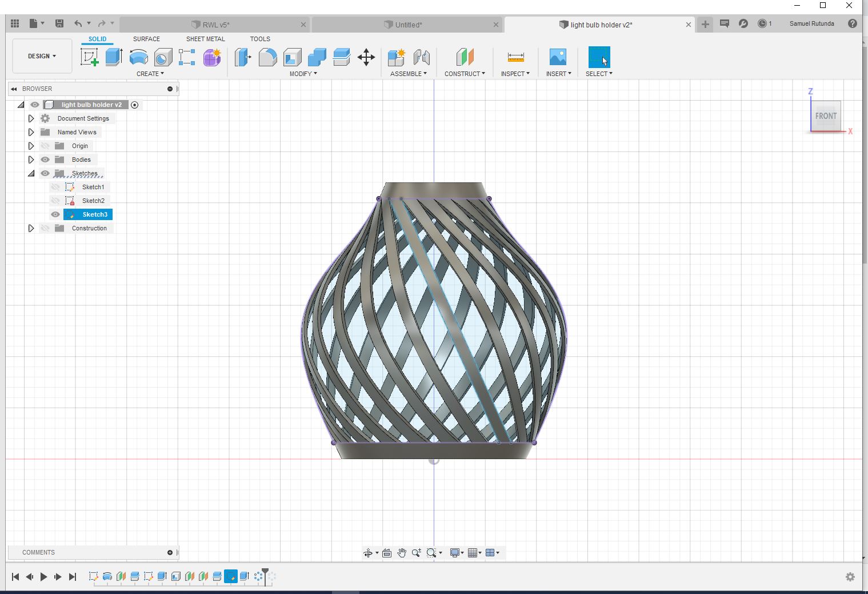
Task: Toggle the Sketches folder visibility eye
Action: click(45, 173)
